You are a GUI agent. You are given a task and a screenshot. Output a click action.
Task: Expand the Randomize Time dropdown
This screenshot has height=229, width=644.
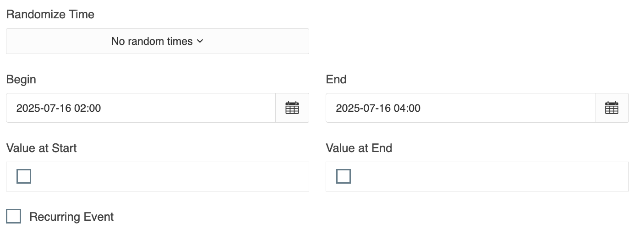pos(157,41)
